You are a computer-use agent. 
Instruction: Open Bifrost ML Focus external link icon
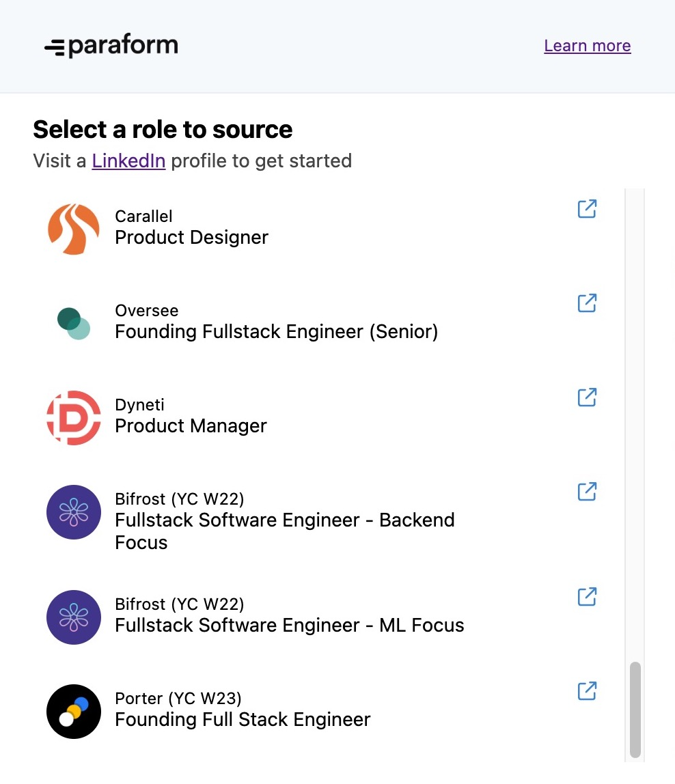coord(587,596)
